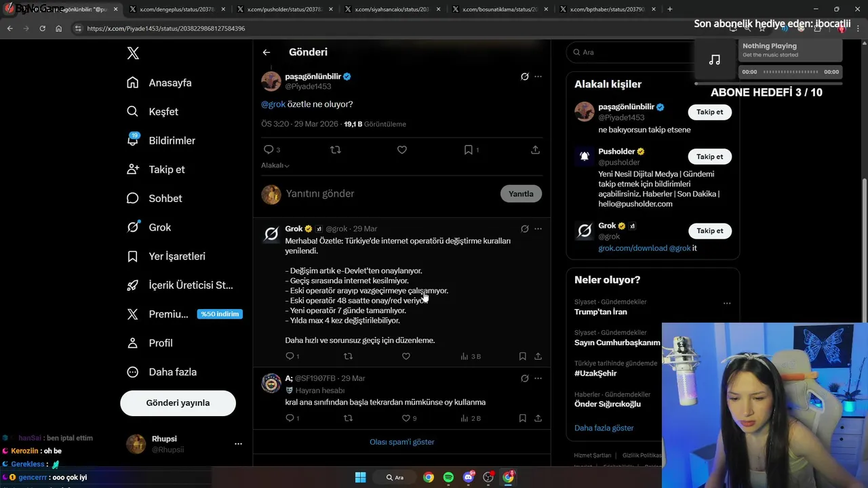Open Bildirimler notifications
This screenshot has width=868, height=488.
[161, 140]
